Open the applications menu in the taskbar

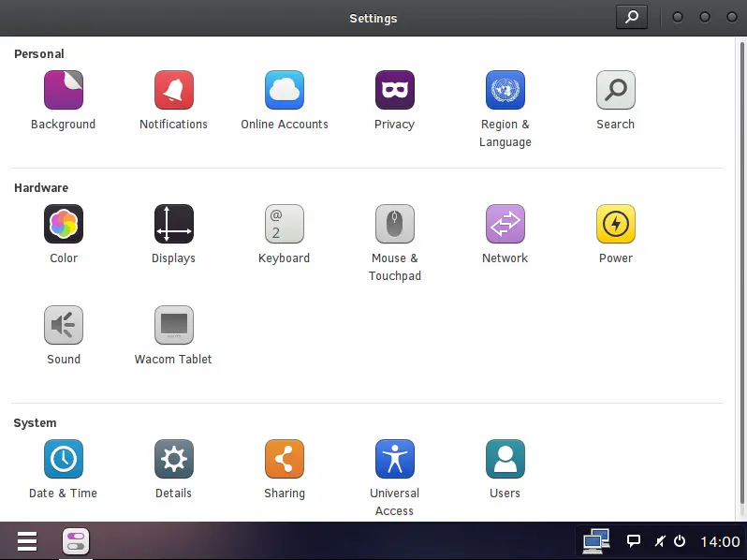(x=26, y=541)
